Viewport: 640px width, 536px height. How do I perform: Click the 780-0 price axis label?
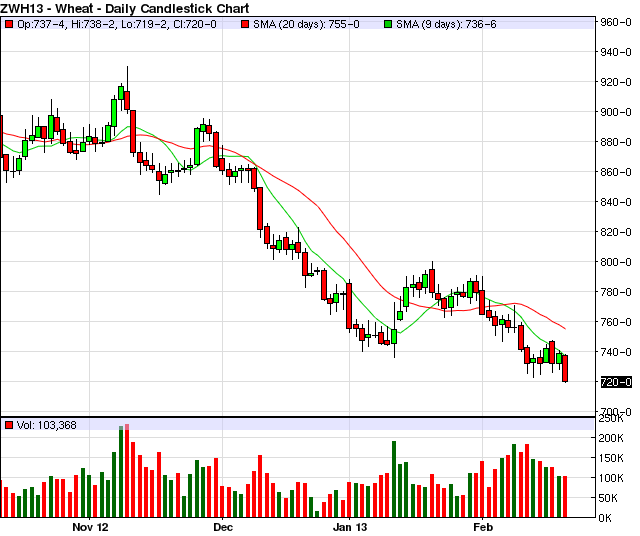(x=616, y=292)
